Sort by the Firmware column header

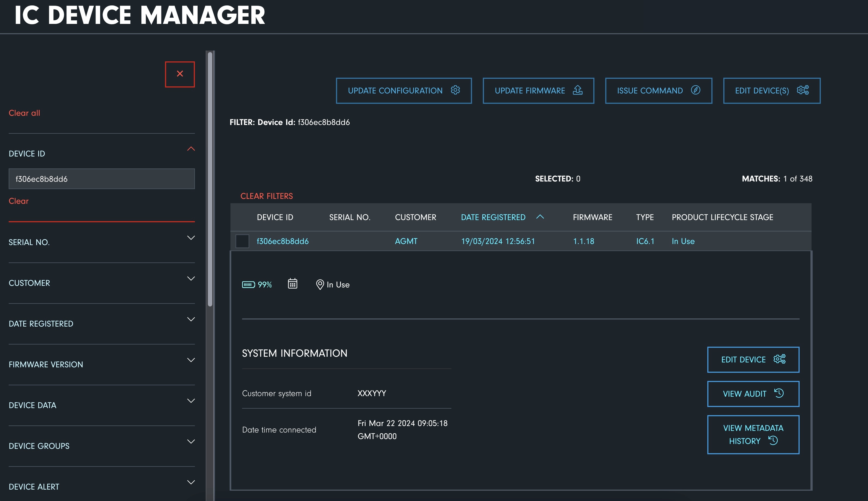592,217
